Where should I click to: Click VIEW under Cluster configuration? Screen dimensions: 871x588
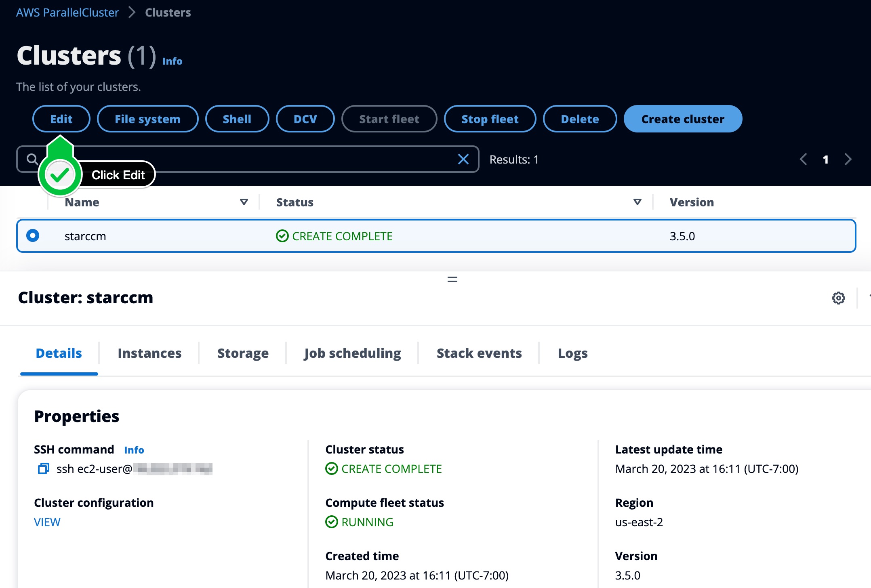[47, 522]
